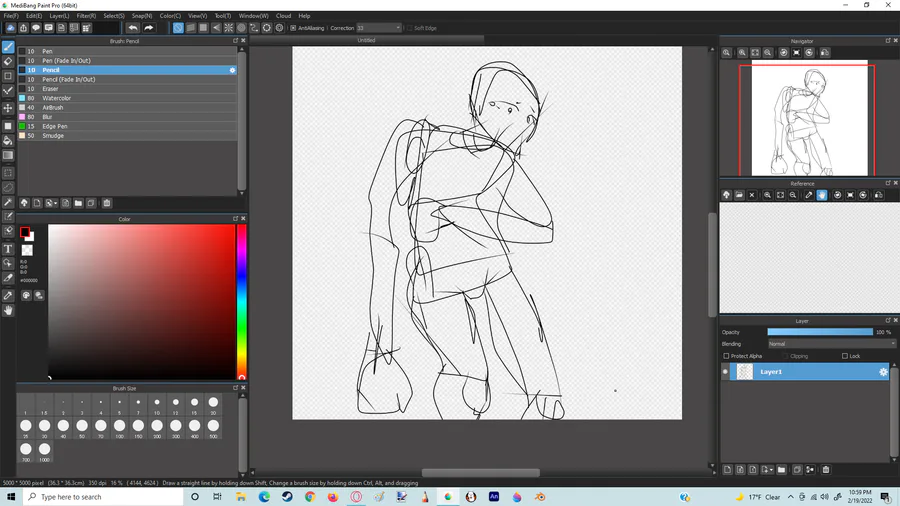Activate the Hand pan tool
The height and width of the screenshot is (506, 900).
coord(8,310)
